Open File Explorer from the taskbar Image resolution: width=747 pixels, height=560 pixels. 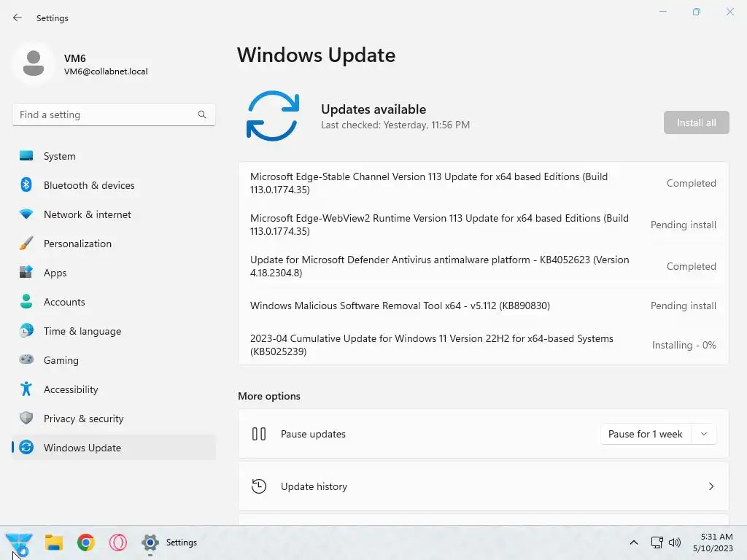pyautogui.click(x=54, y=542)
